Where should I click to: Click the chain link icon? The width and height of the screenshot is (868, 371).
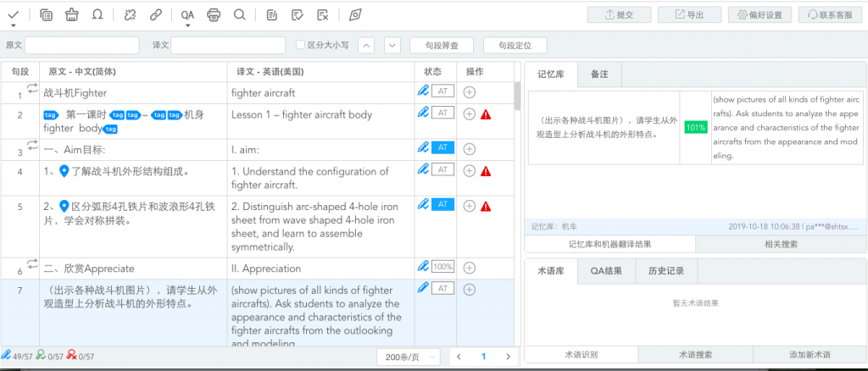[x=155, y=14]
